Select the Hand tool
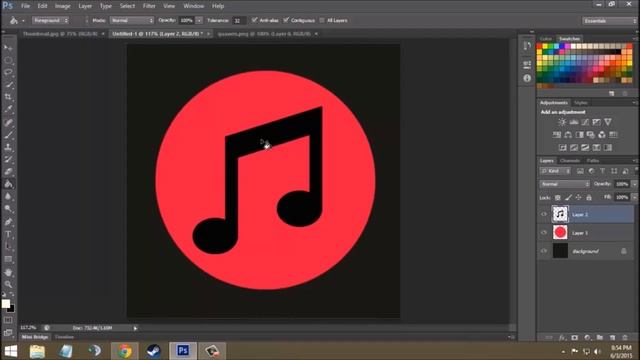The image size is (640, 360). click(8, 272)
